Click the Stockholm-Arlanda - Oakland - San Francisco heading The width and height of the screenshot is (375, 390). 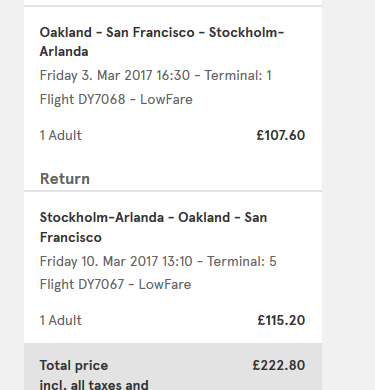[x=153, y=227]
